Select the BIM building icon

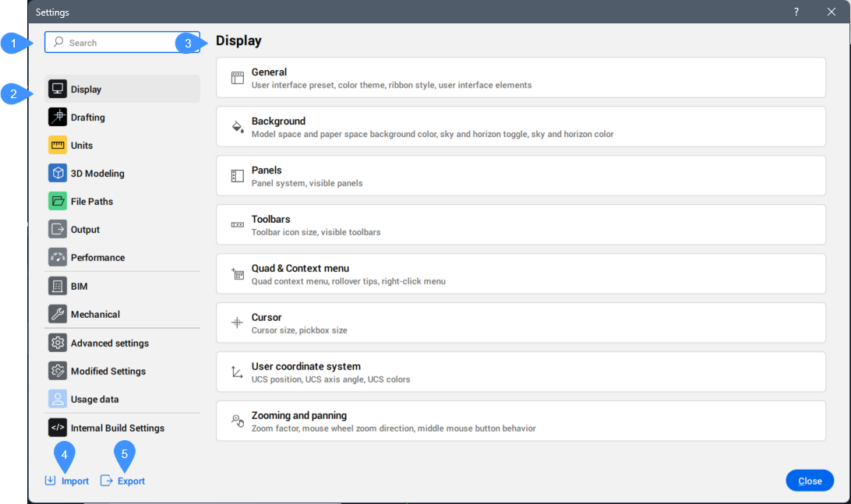[x=58, y=287]
